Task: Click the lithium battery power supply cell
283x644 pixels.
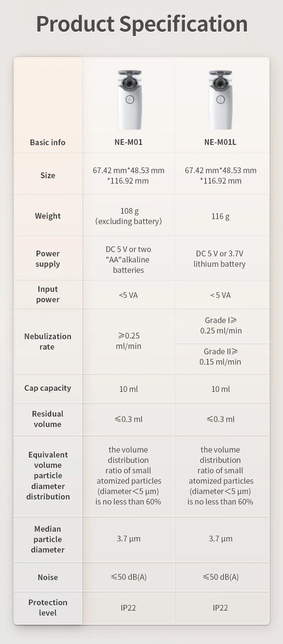Action: pos(220,259)
